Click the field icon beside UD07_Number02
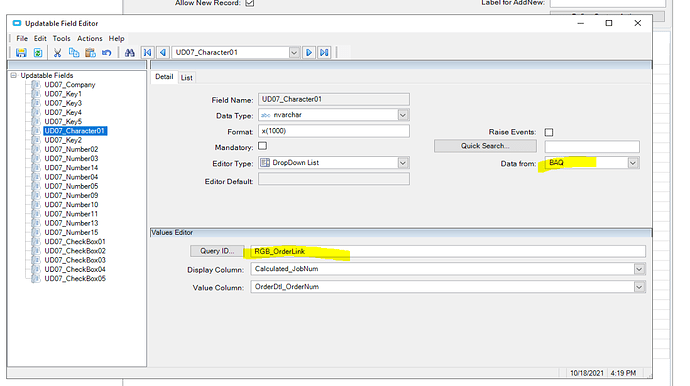 pyautogui.click(x=36, y=149)
